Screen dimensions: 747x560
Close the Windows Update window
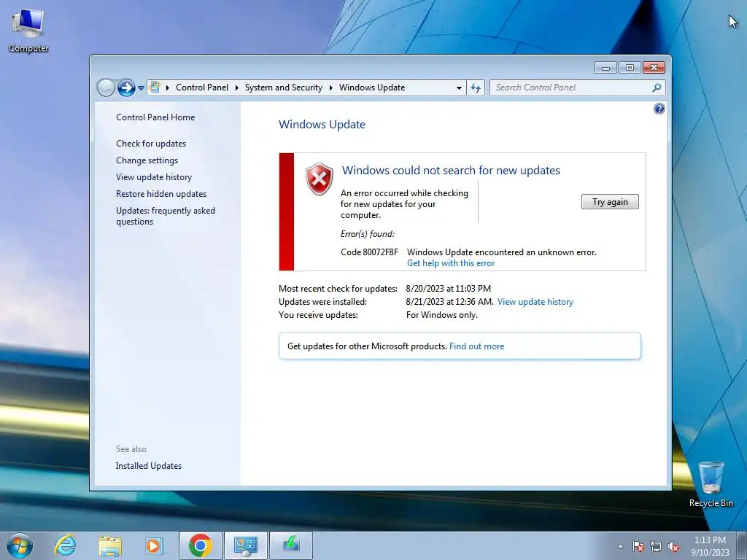654,68
